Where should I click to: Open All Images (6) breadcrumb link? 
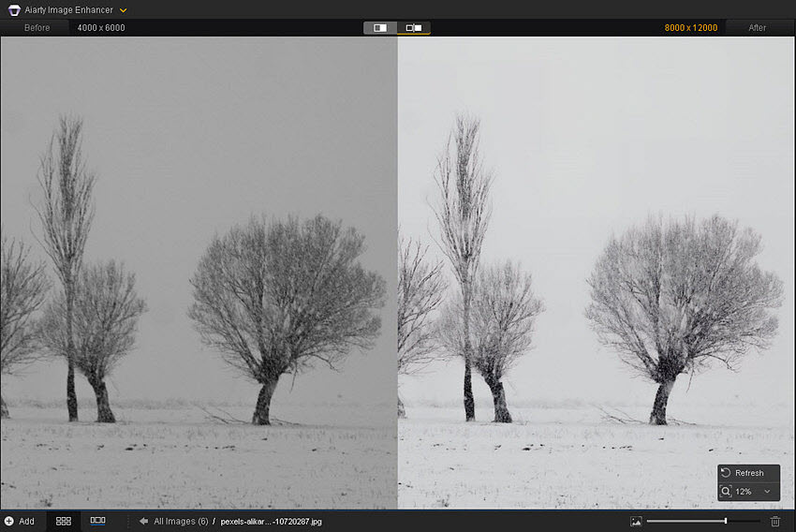[182, 522]
